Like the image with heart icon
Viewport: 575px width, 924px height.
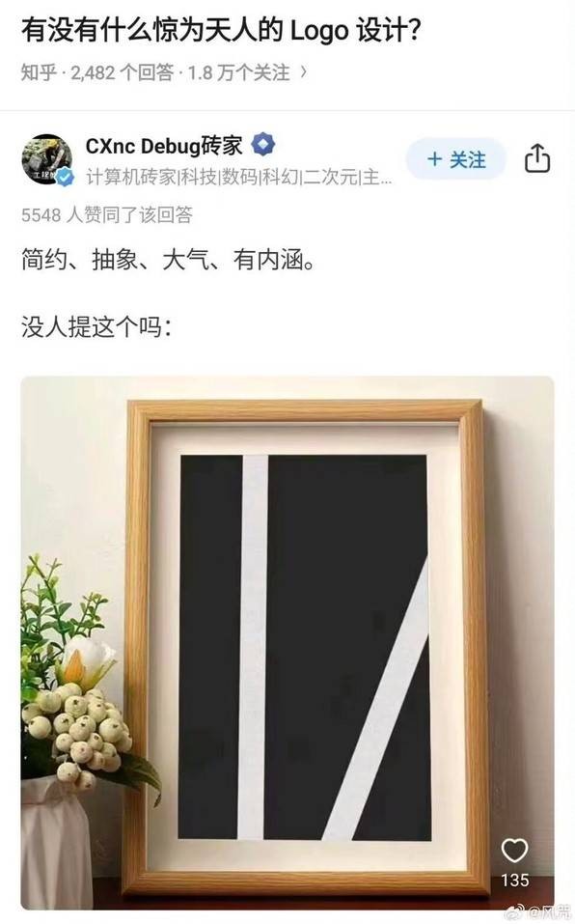point(514,851)
